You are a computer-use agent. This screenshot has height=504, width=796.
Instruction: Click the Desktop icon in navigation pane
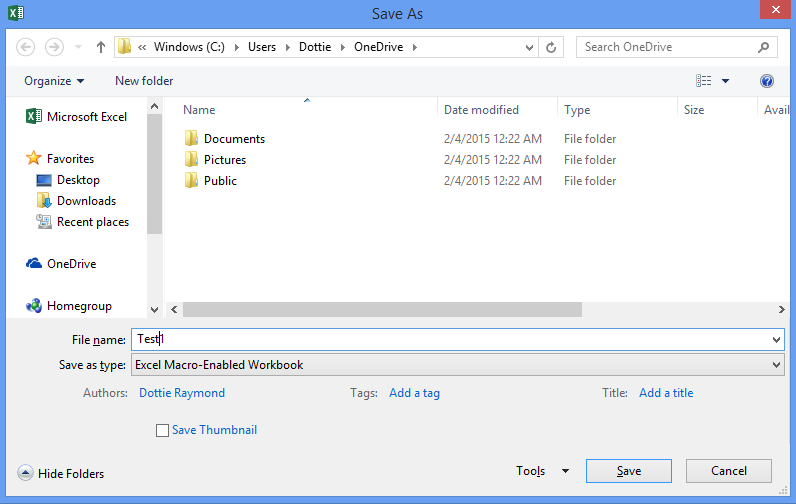(x=44, y=180)
